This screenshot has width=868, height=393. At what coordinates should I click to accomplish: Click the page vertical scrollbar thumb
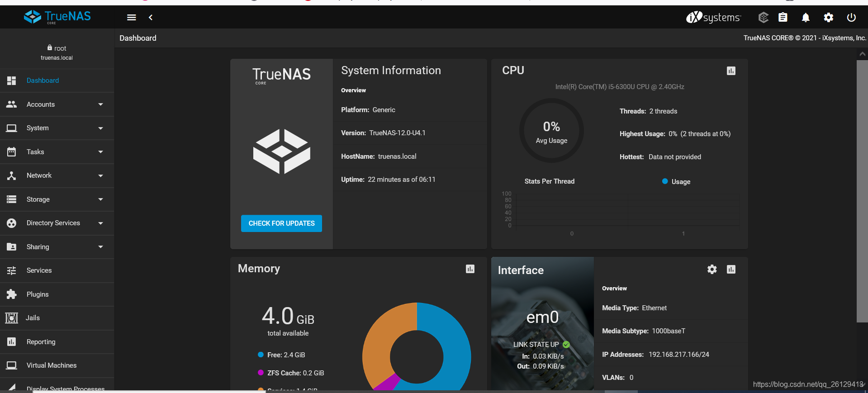pos(862,191)
